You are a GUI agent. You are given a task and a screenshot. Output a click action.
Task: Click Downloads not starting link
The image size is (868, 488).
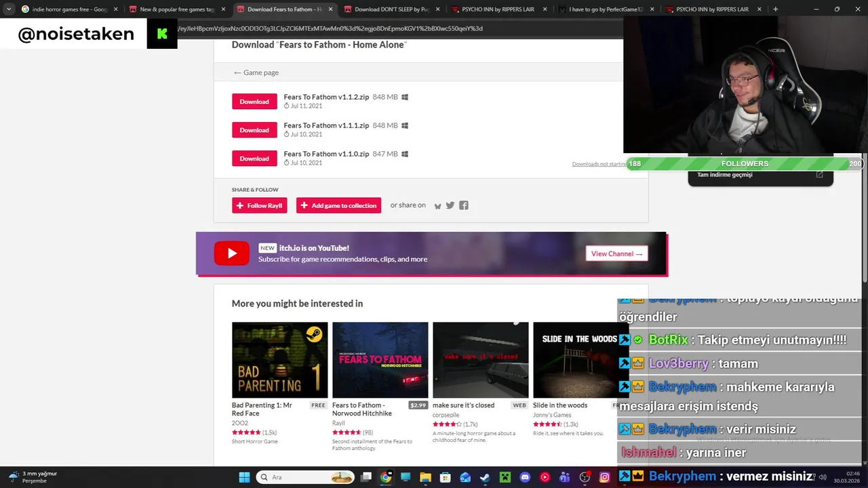pyautogui.click(x=598, y=164)
